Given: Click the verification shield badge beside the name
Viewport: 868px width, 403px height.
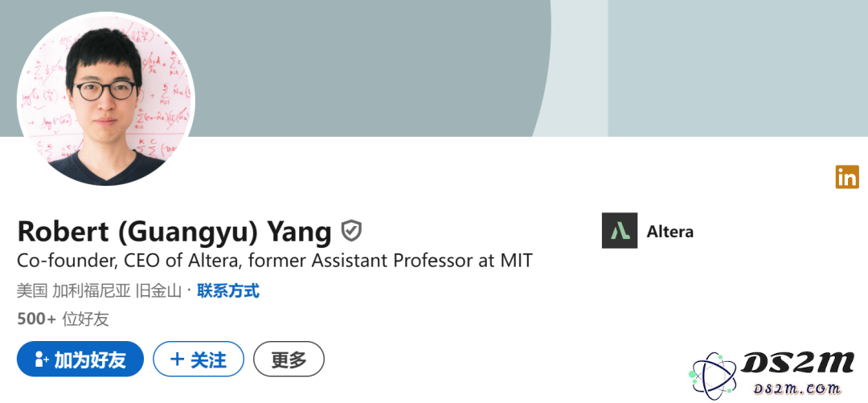Looking at the screenshot, I should pos(351,231).
